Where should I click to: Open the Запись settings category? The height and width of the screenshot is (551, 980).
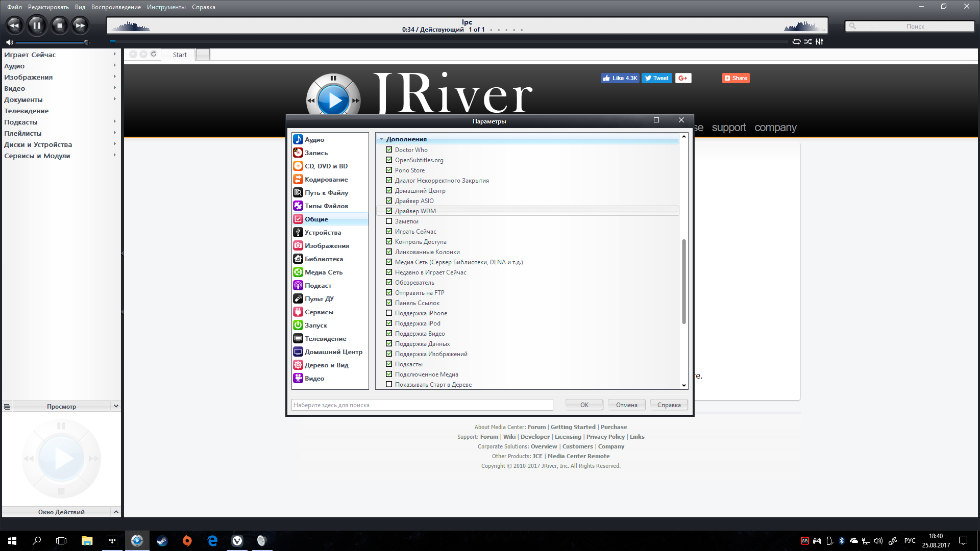(330, 153)
